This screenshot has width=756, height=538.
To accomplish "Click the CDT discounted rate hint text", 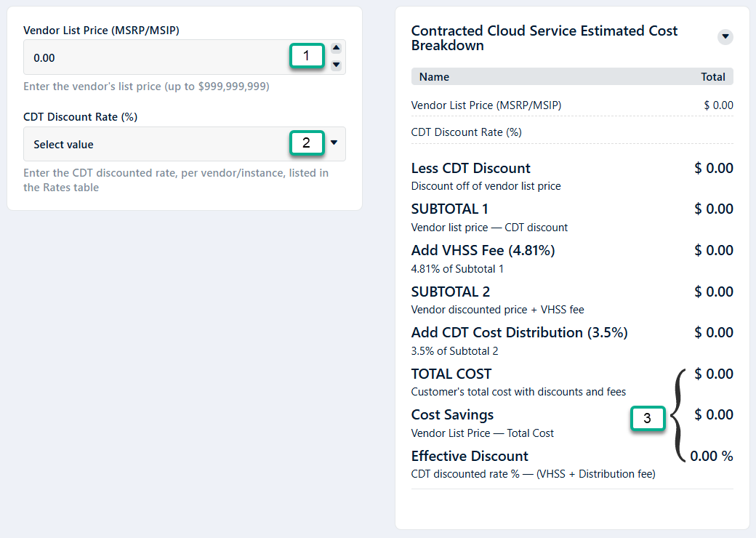I will pyautogui.click(x=176, y=180).
